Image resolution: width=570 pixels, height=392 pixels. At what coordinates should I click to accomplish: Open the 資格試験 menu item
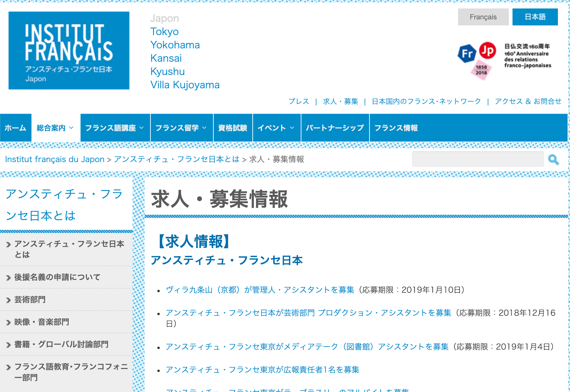[x=233, y=128]
